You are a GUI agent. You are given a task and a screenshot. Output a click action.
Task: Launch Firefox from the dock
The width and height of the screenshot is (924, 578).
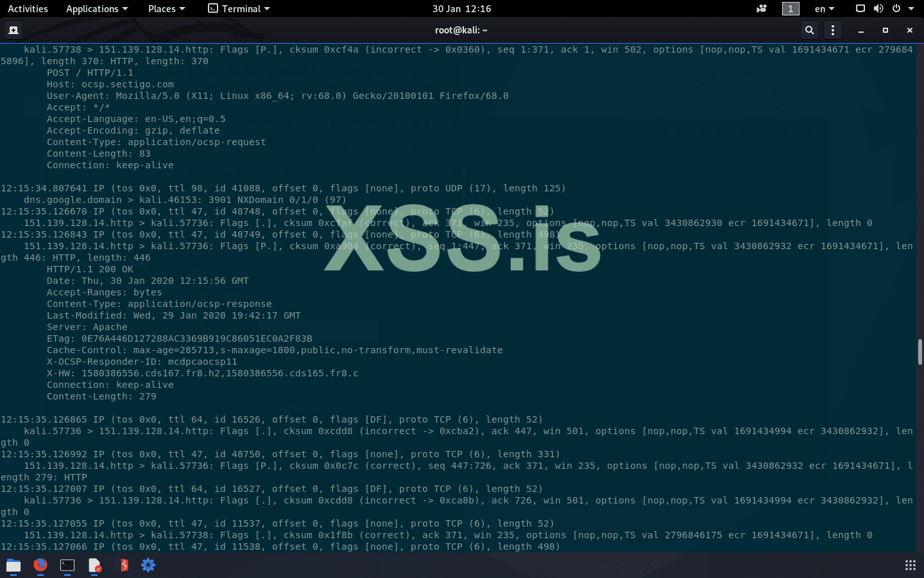tap(40, 565)
